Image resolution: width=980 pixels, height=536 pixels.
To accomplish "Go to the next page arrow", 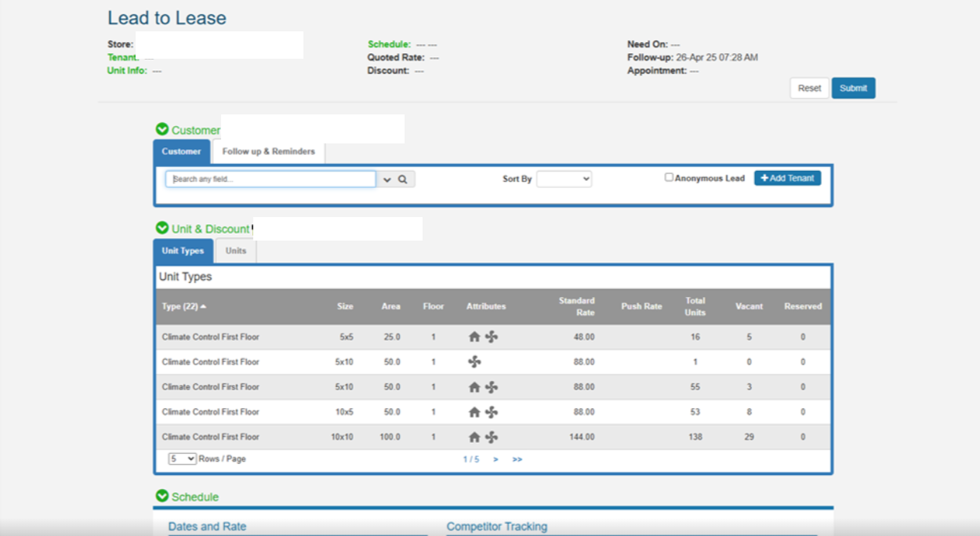I will pos(495,459).
